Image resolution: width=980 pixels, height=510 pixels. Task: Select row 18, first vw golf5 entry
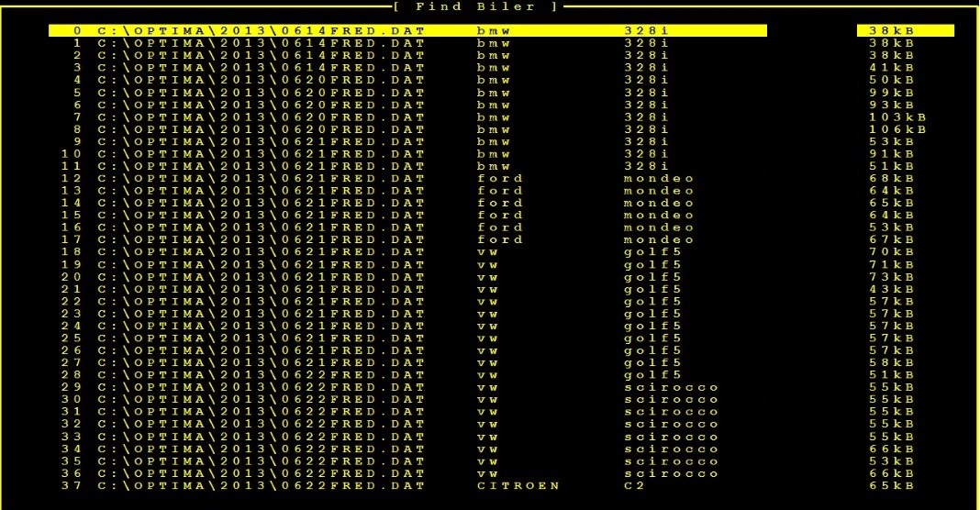click(407, 251)
